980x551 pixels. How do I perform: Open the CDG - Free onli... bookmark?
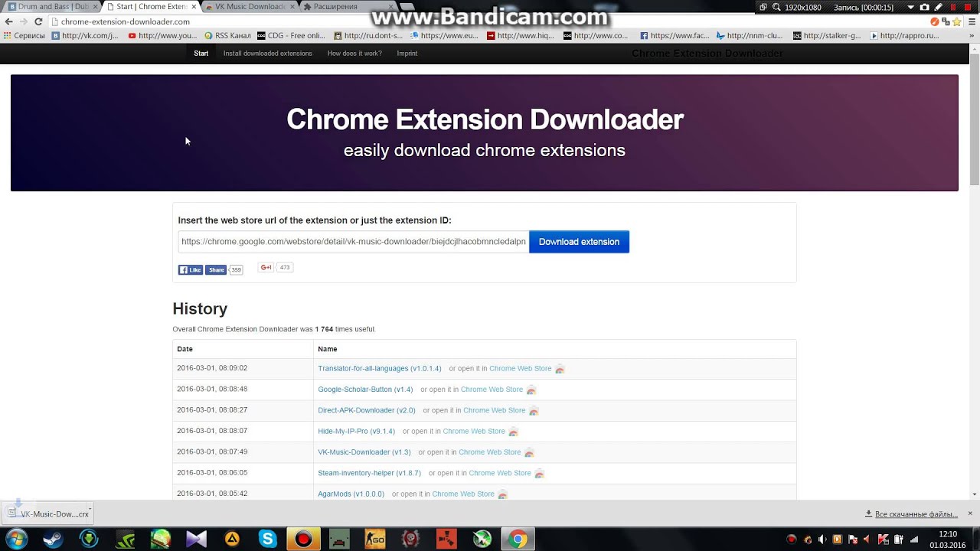point(291,35)
